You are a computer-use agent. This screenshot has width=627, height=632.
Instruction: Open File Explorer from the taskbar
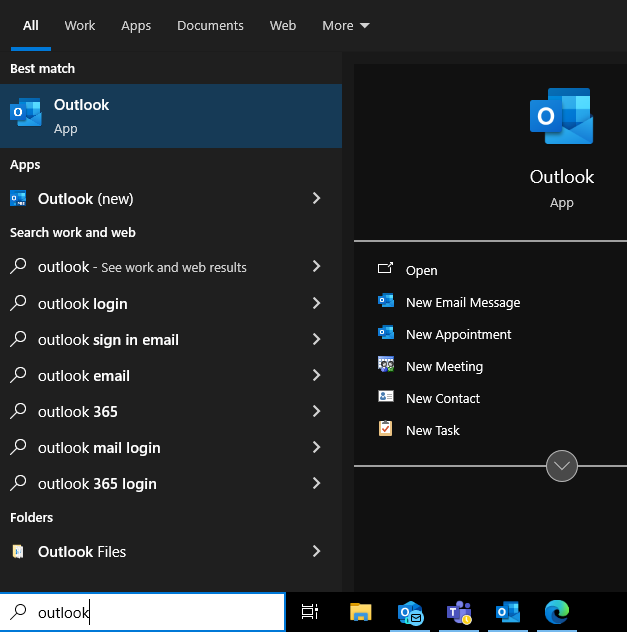[x=360, y=612]
